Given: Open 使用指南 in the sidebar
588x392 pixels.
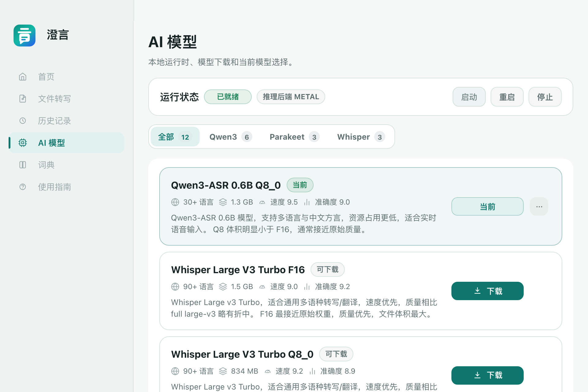Looking at the screenshot, I should pyautogui.click(x=67, y=187).
